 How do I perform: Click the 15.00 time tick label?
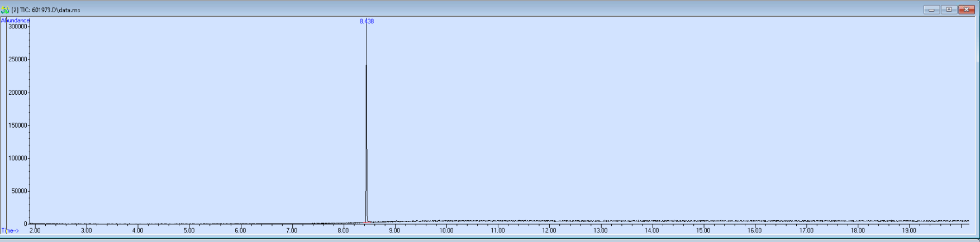[703, 230]
